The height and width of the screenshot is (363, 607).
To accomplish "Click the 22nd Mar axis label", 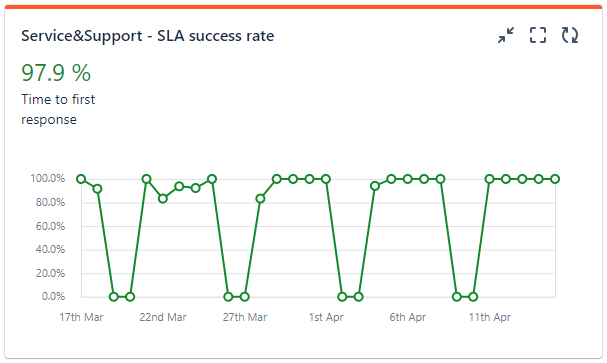I will [163, 317].
